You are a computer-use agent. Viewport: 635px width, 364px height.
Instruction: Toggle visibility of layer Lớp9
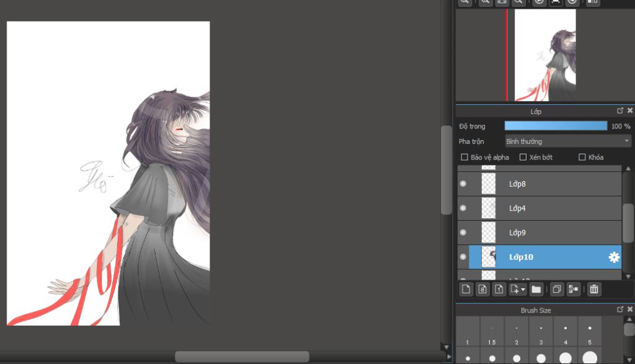463,233
